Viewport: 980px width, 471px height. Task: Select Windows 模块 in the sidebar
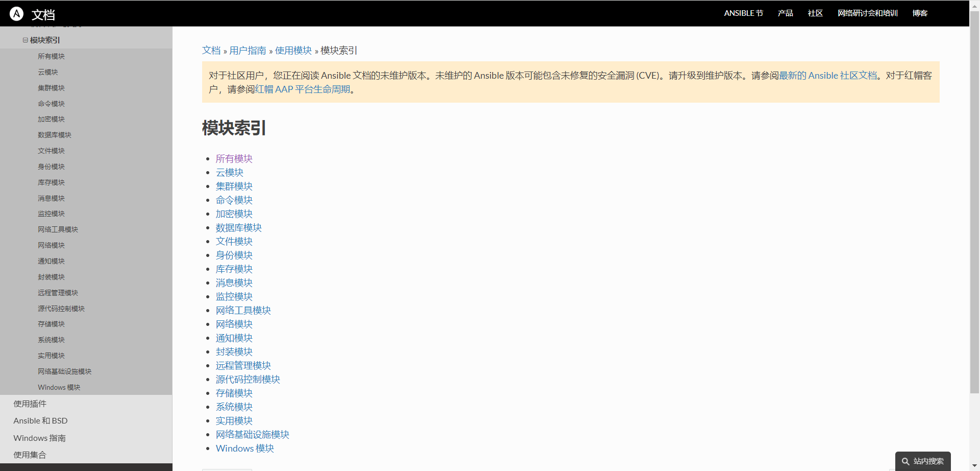(59, 387)
